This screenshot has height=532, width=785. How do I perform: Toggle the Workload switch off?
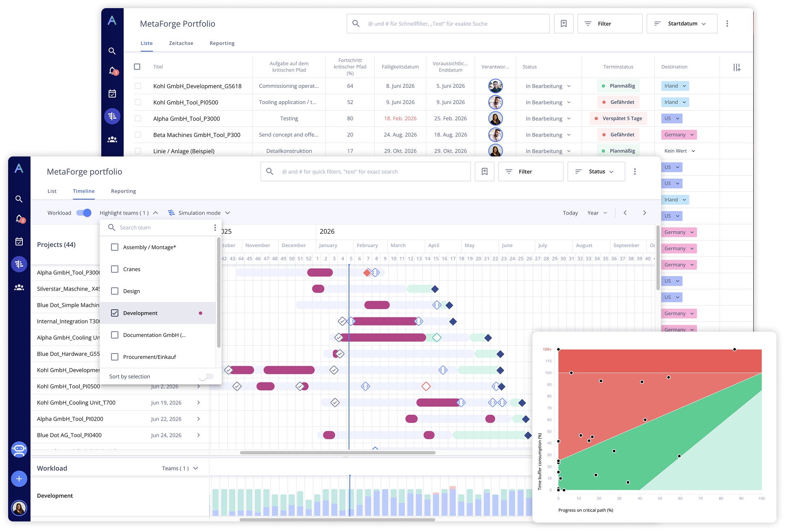(84, 213)
